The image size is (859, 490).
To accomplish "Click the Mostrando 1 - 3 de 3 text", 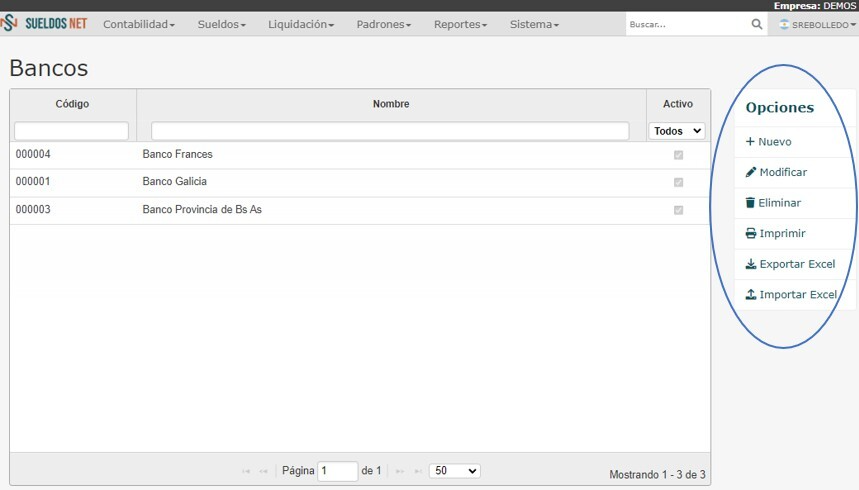I will point(657,474).
